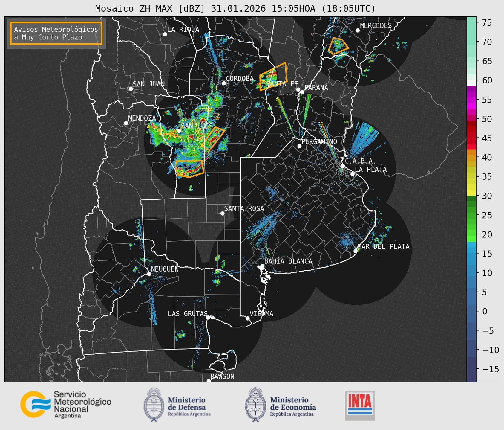Click the MENDOZA city label
Screen dimensions: 504x430
(142, 118)
